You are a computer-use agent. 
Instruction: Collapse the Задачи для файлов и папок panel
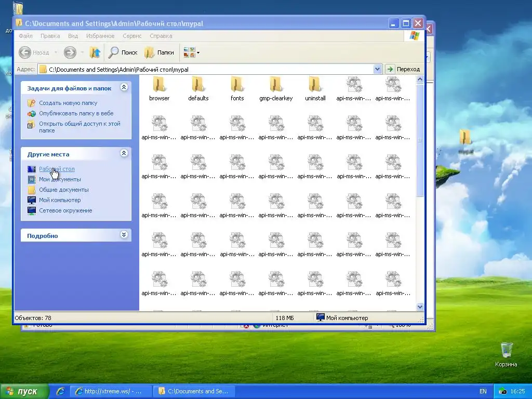click(124, 87)
